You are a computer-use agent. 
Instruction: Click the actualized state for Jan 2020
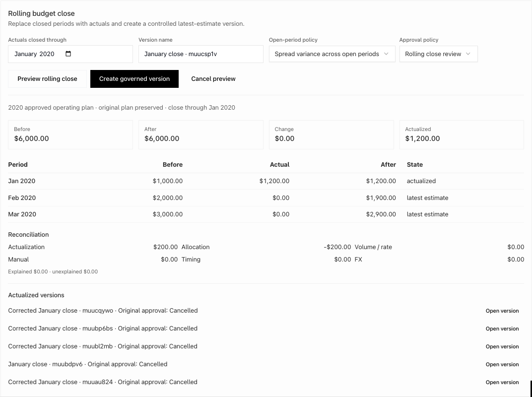[421, 181]
